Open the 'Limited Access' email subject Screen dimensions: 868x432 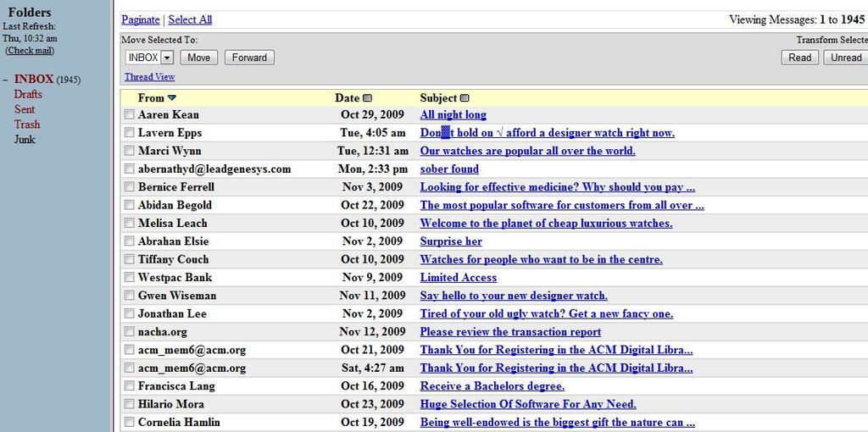pos(459,278)
